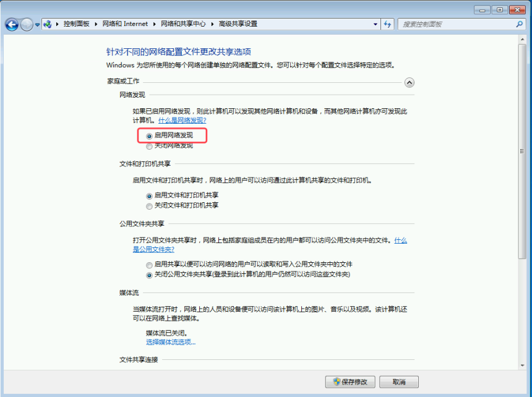Open 选择媒体流选项 link
This screenshot has height=397, width=532.
171,342
